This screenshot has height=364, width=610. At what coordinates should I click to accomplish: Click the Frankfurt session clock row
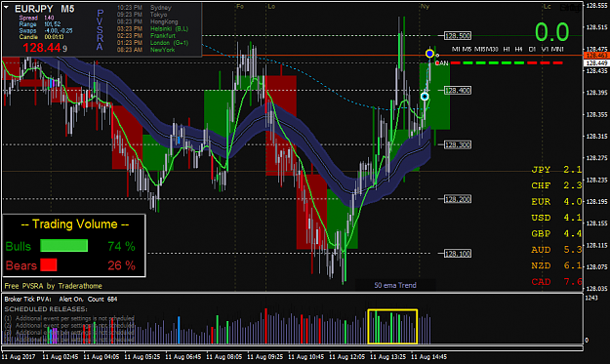[x=145, y=36]
